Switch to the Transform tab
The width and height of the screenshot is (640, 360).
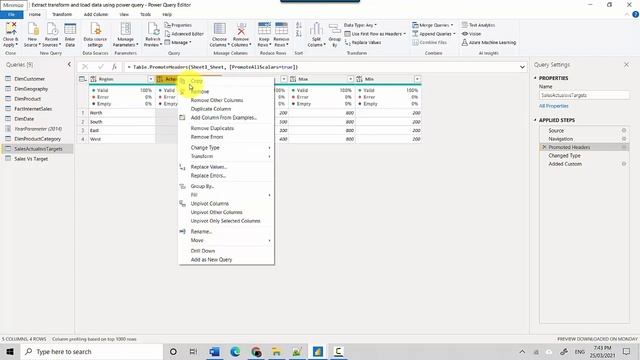[x=62, y=14]
